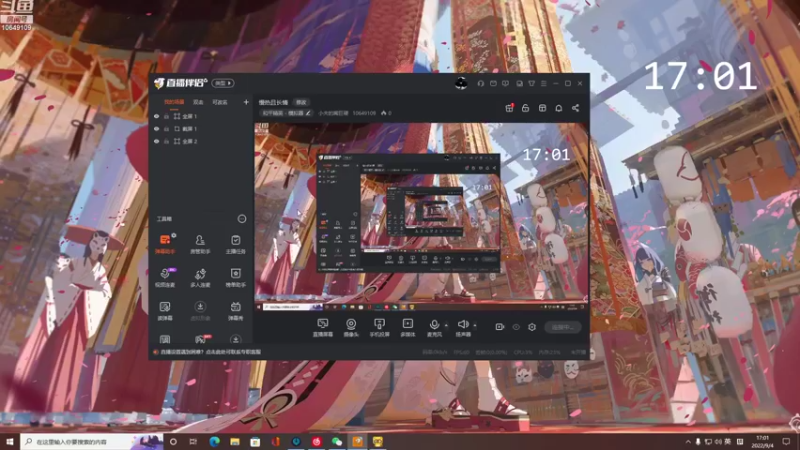Show hidden system tray icons chevron

[688, 442]
